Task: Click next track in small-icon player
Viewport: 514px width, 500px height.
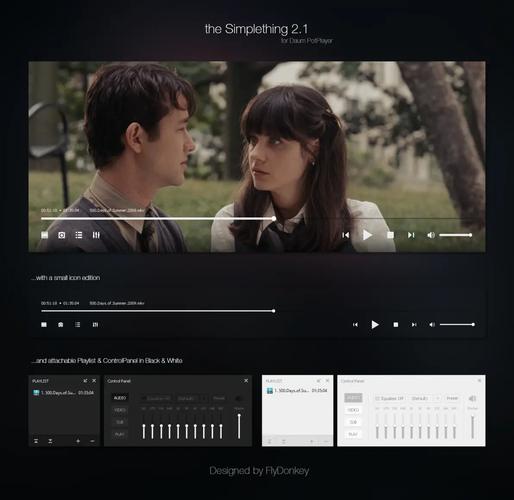Action: [414, 325]
